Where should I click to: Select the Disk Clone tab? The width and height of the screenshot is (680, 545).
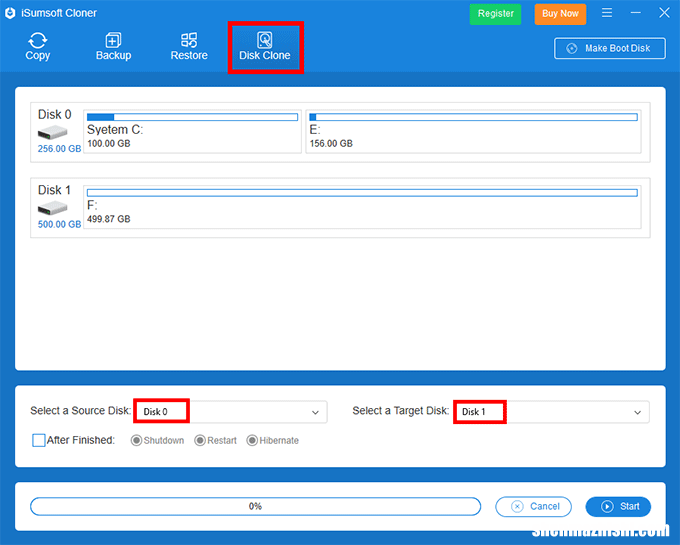click(265, 47)
